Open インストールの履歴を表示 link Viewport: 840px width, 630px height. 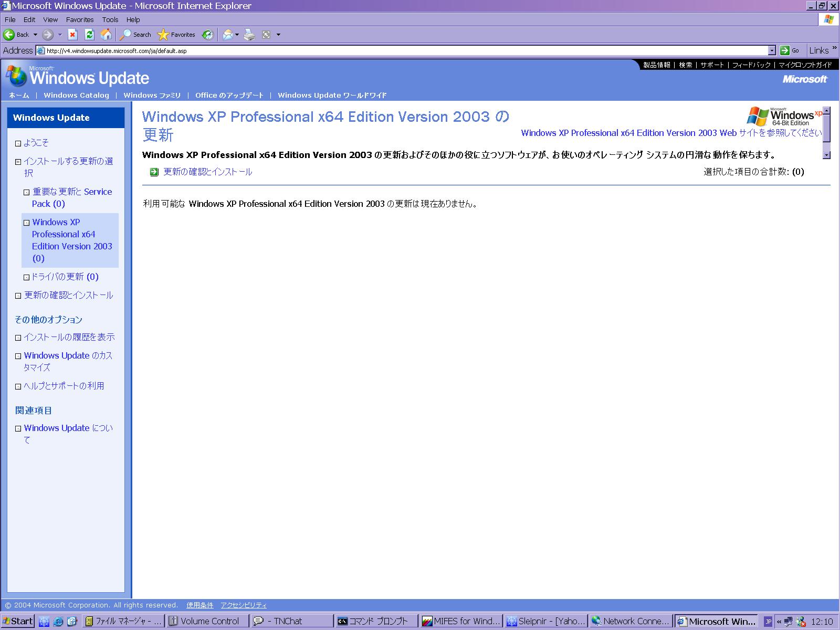(69, 337)
